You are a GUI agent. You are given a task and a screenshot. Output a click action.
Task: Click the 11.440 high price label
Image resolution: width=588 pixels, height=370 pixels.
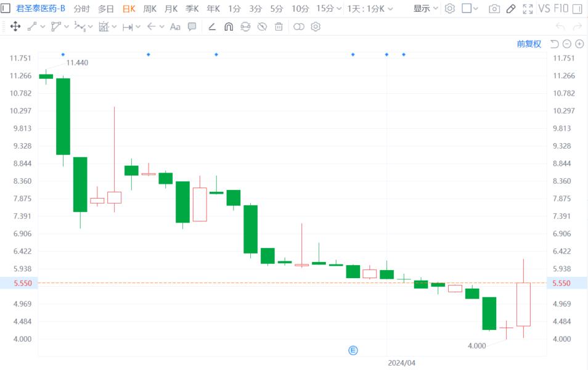77,63
